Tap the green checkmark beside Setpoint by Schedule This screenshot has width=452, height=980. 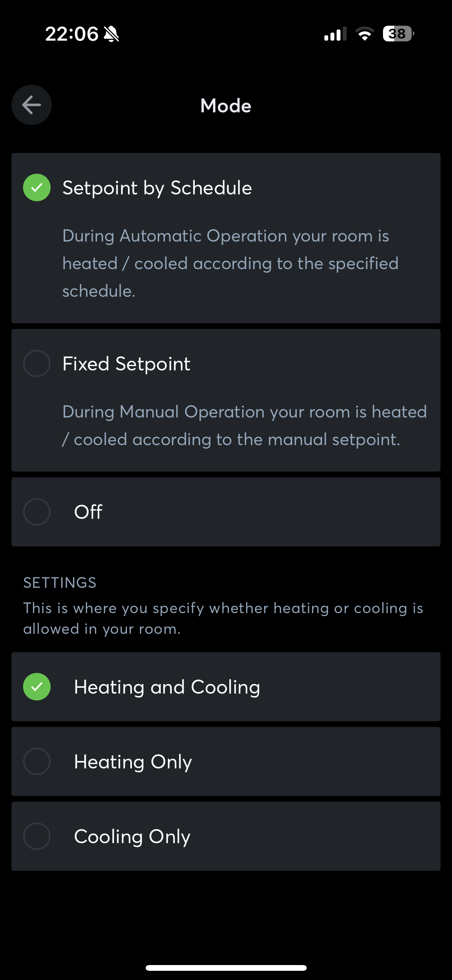coord(37,187)
